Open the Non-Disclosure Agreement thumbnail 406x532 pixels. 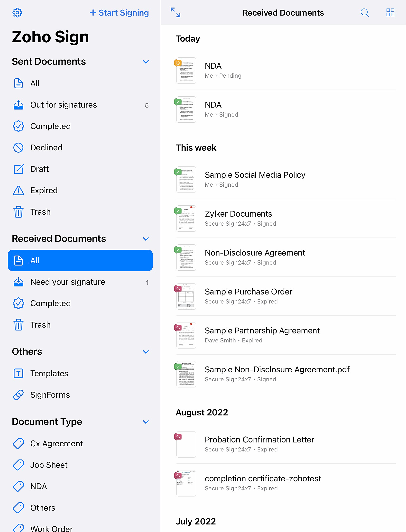coord(186,257)
